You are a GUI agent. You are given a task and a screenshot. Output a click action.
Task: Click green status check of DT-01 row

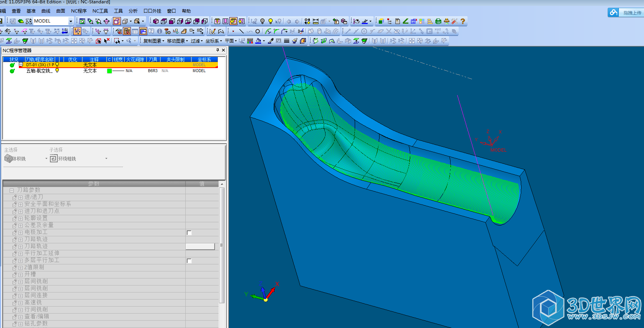click(12, 65)
